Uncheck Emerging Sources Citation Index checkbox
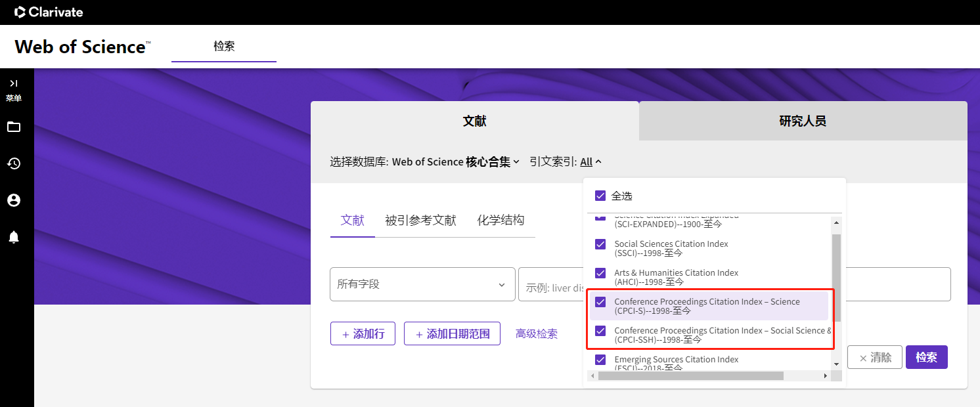The width and height of the screenshot is (980, 407). (x=600, y=360)
